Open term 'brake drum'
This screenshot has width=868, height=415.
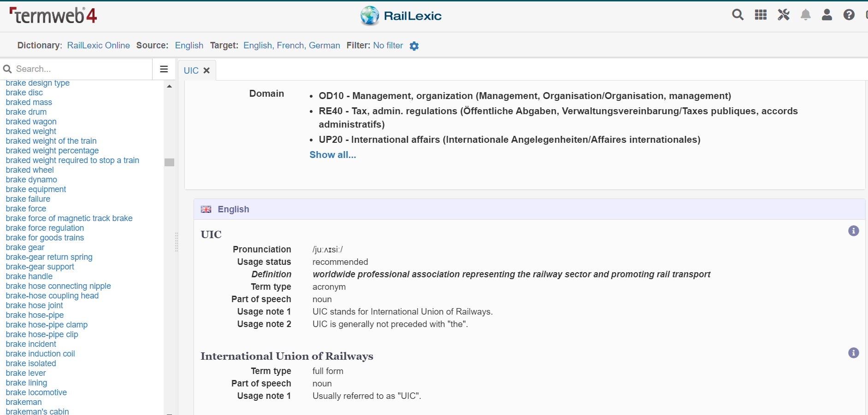[x=26, y=112]
